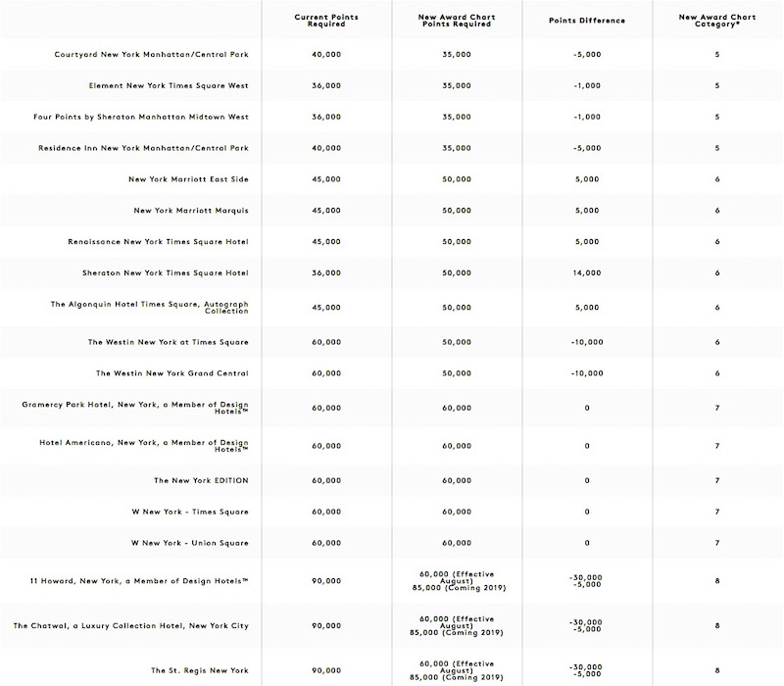
Task: Click -10,000 difference in Westin Times Square row
Action: (587, 342)
